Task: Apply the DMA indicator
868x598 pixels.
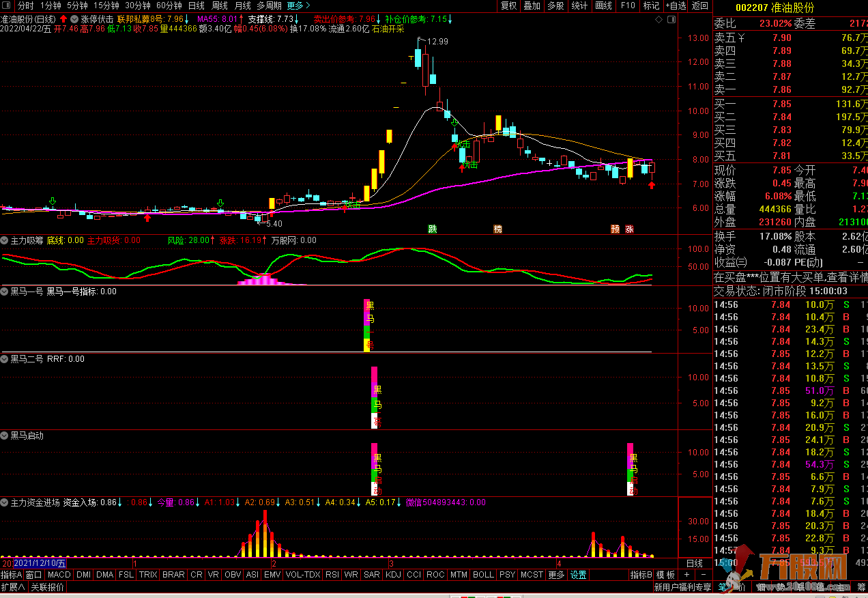Action: click(105, 575)
